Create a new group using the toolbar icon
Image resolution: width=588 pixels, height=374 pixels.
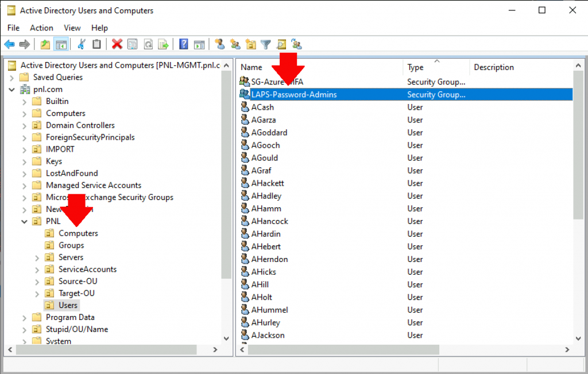click(x=235, y=44)
